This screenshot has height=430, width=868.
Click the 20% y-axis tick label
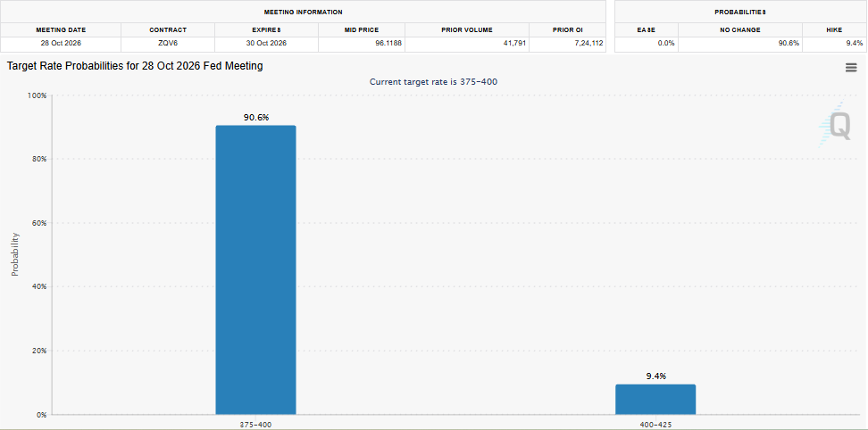click(x=39, y=351)
